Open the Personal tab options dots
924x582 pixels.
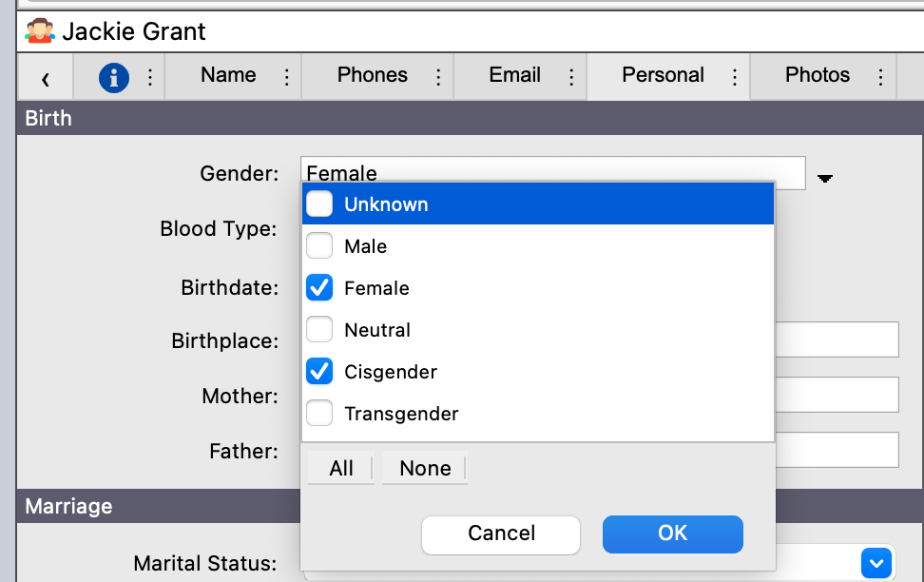pos(734,77)
